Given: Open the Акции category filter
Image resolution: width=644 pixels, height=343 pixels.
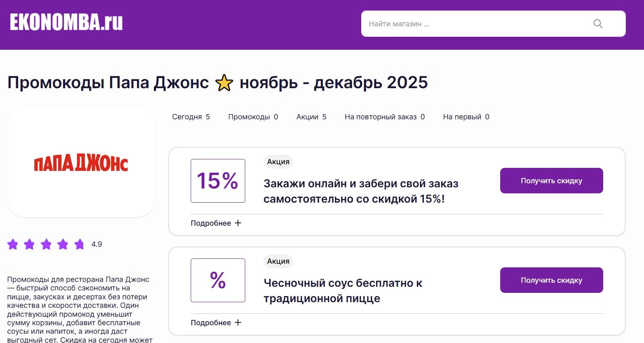Looking at the screenshot, I should [311, 116].
